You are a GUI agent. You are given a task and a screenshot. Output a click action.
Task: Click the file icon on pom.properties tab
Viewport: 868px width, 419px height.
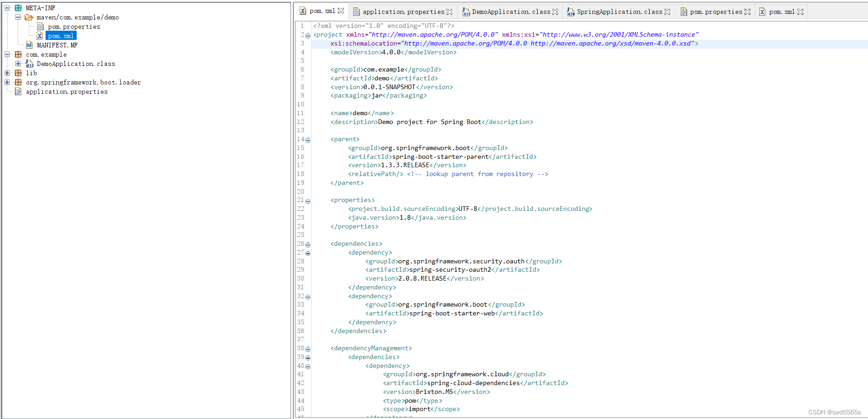pyautogui.click(x=684, y=12)
